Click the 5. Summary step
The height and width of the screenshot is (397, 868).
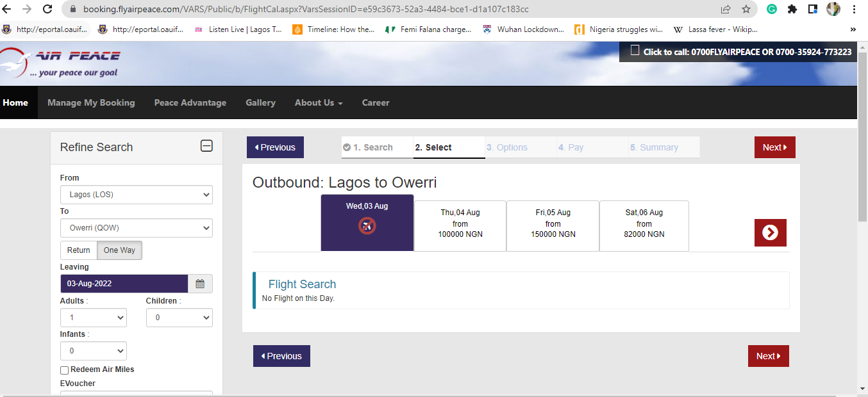[664, 147]
